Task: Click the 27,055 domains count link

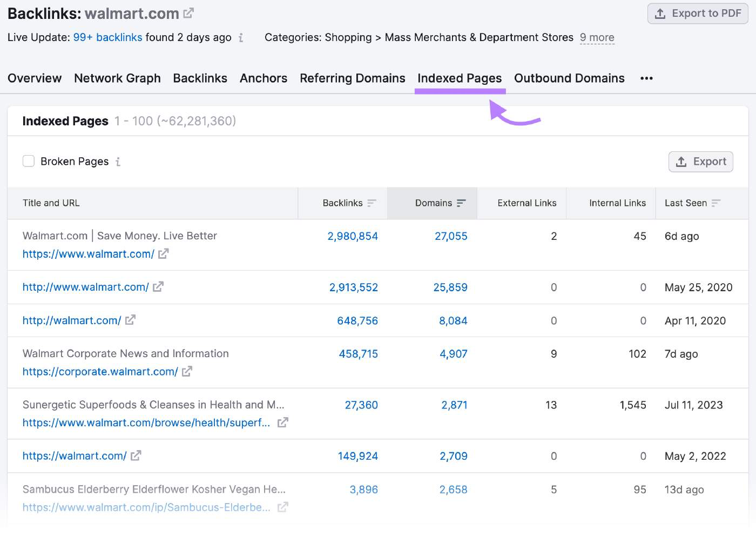Action: (451, 236)
